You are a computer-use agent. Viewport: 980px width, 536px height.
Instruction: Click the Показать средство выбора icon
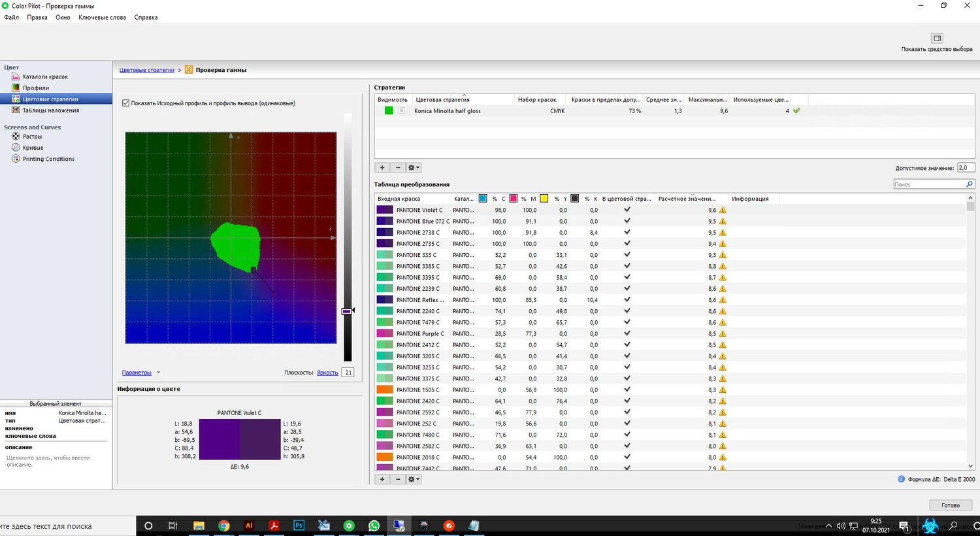(x=937, y=39)
